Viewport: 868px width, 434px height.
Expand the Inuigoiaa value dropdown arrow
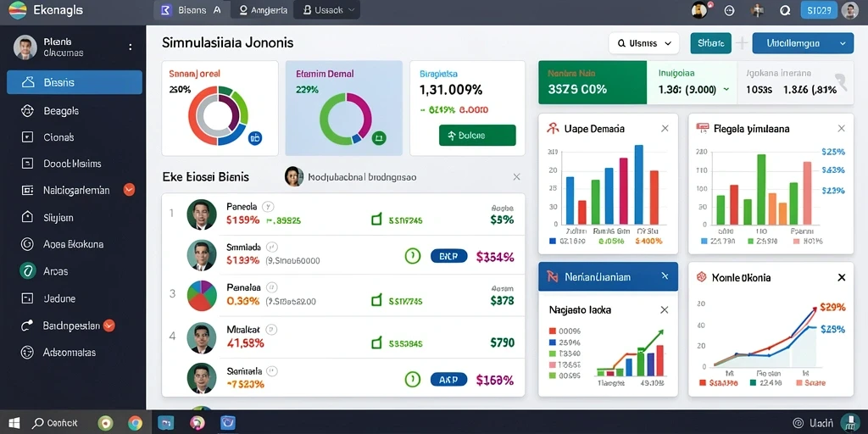click(x=726, y=90)
